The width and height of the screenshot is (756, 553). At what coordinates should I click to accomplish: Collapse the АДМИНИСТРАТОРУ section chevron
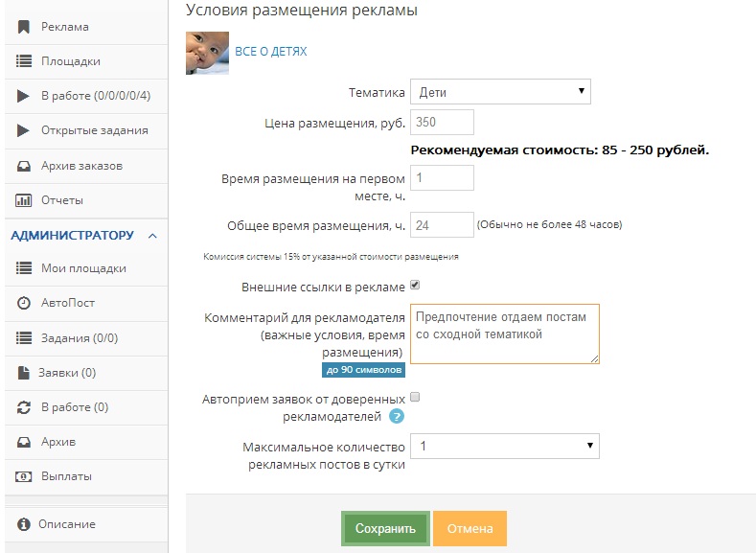tap(153, 236)
